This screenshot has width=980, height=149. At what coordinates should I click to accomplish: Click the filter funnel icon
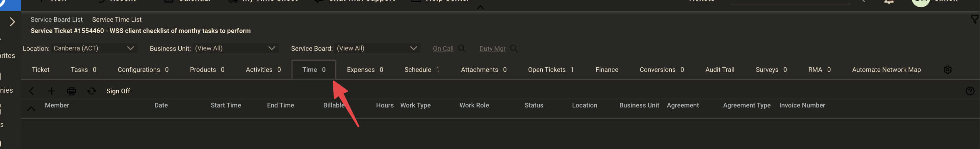974,19
